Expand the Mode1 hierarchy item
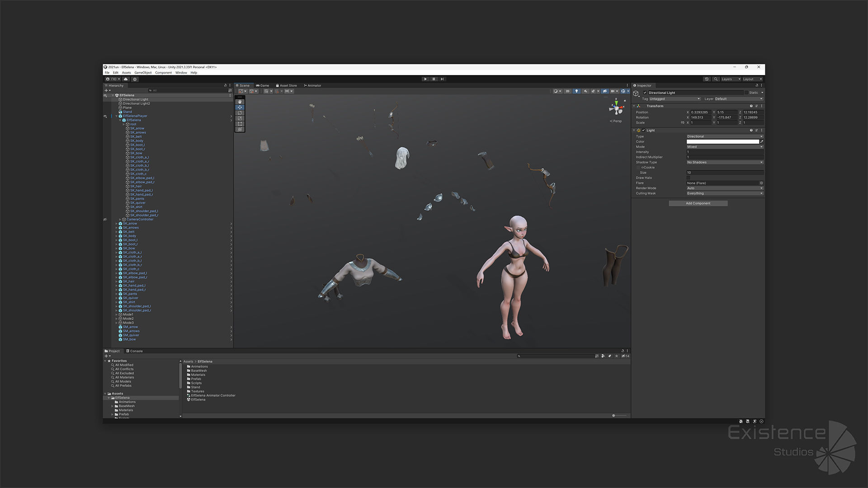The image size is (868, 488). tap(117, 314)
